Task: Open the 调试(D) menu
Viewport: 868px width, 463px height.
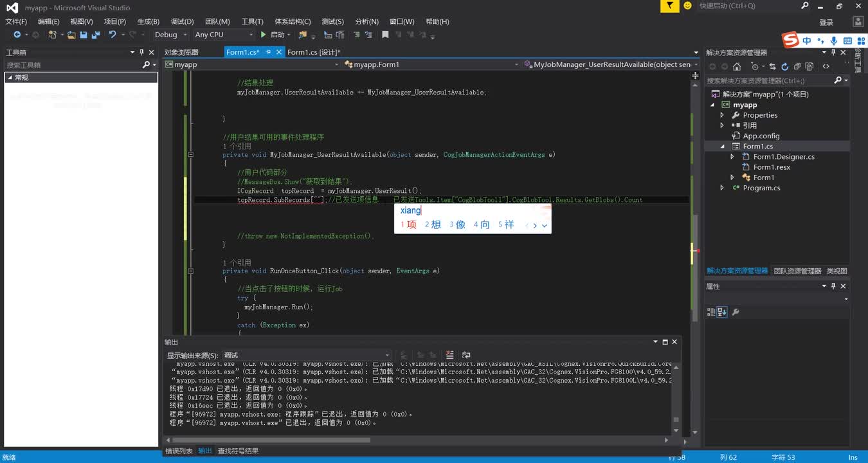Action: 182,21
